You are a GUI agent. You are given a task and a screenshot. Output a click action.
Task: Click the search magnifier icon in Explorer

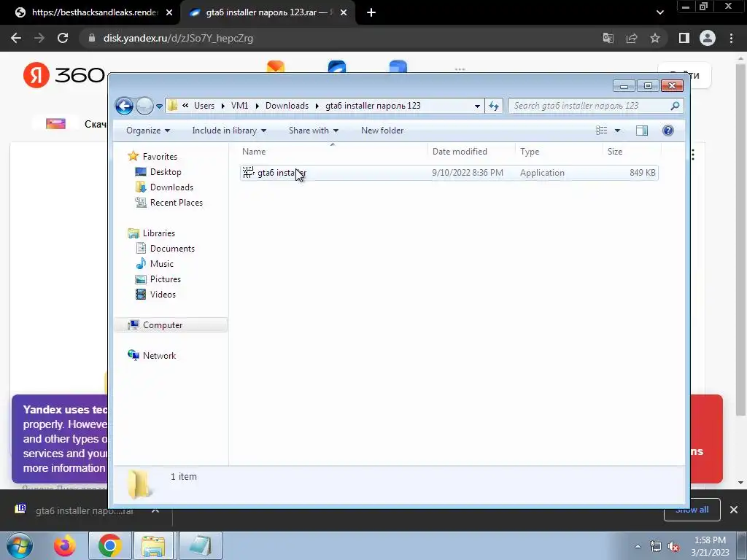675,106
